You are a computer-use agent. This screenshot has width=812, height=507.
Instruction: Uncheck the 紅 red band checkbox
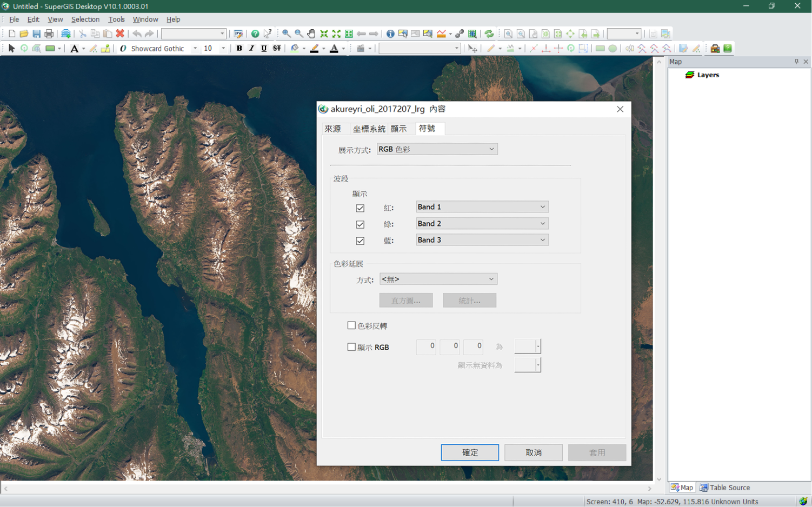[x=361, y=208]
